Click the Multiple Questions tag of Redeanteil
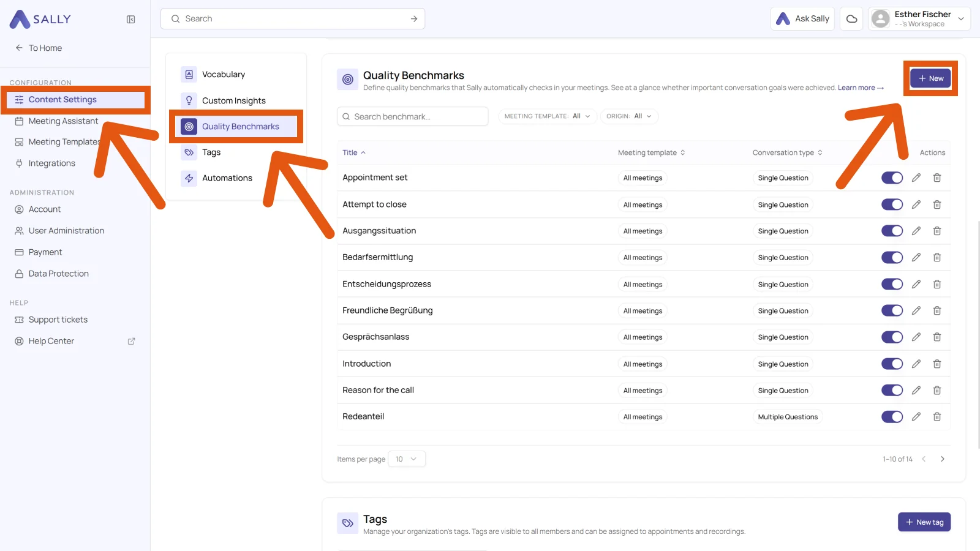The image size is (980, 551). pyautogui.click(x=788, y=417)
